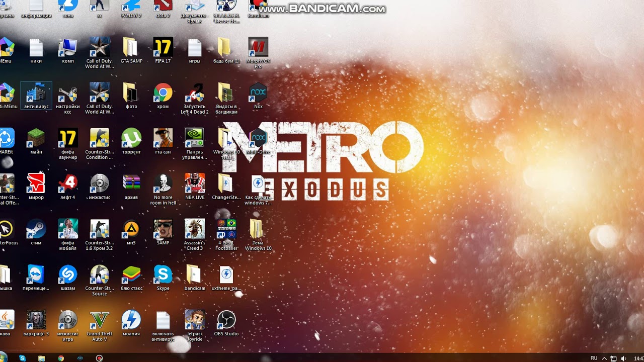Screen dimensions: 644x362
Task: Open the Skype desktop shortcut
Action: (x=163, y=279)
